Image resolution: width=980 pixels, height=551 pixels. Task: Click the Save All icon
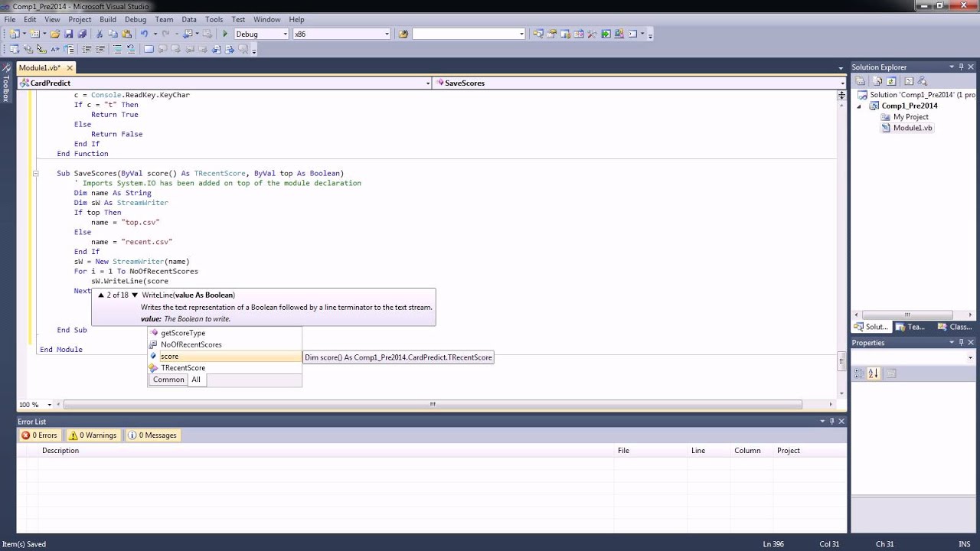point(82,34)
